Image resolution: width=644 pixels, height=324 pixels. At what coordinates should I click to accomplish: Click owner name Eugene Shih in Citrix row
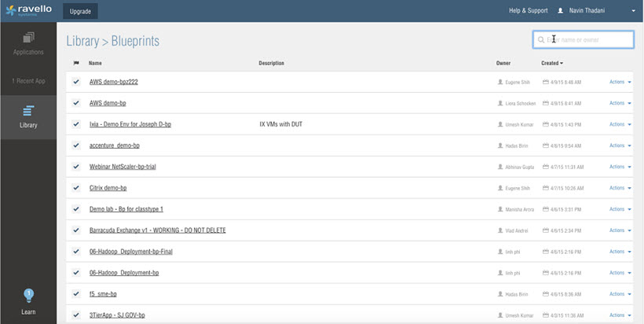point(518,188)
